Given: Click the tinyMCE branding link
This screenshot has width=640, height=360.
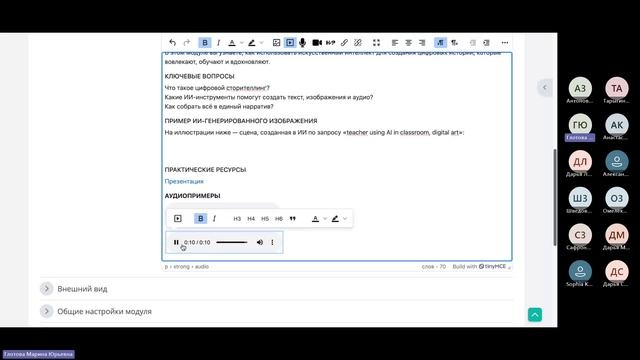Looking at the screenshot, I should pos(479,267).
